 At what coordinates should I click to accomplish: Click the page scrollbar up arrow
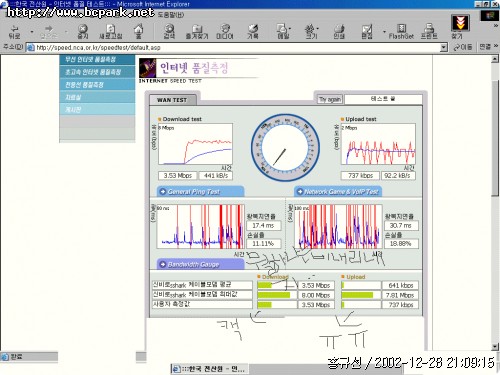(495, 59)
